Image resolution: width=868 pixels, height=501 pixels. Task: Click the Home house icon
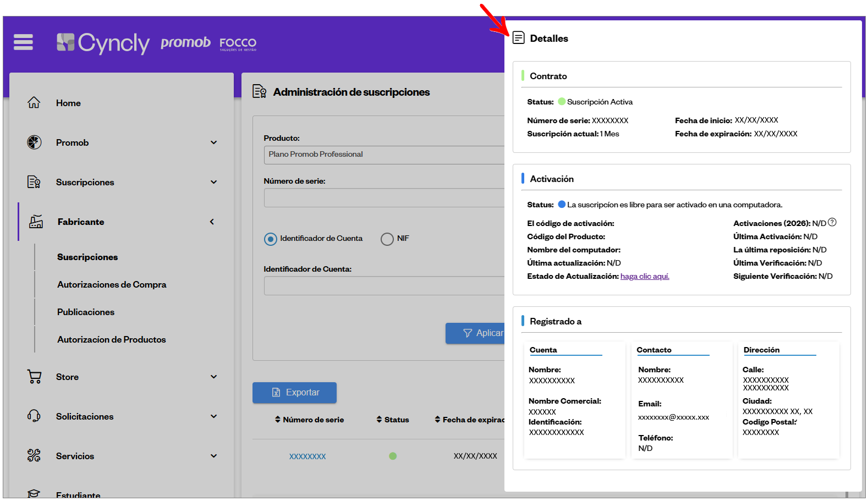[x=34, y=103]
